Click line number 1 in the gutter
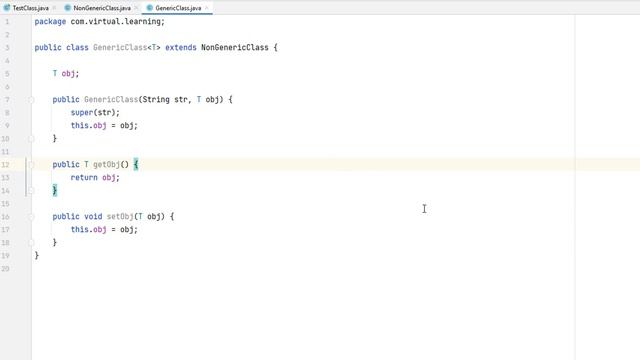This screenshot has height=360, width=640. [7, 22]
